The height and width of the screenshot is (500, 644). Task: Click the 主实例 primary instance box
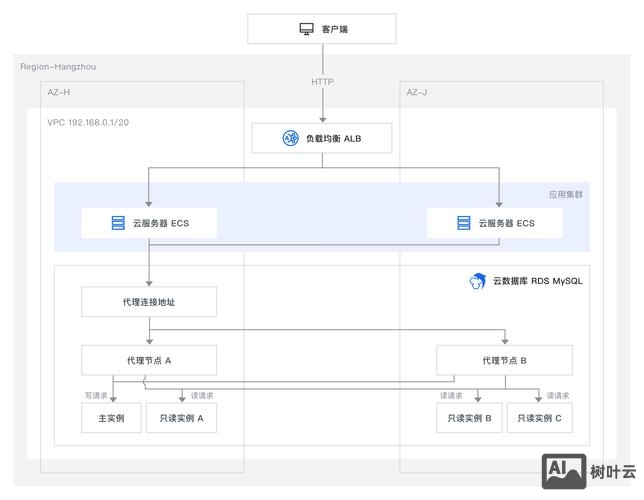coord(111,418)
